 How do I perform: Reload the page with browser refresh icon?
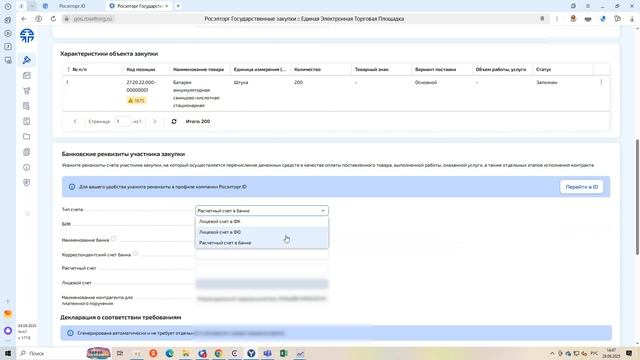53,19
